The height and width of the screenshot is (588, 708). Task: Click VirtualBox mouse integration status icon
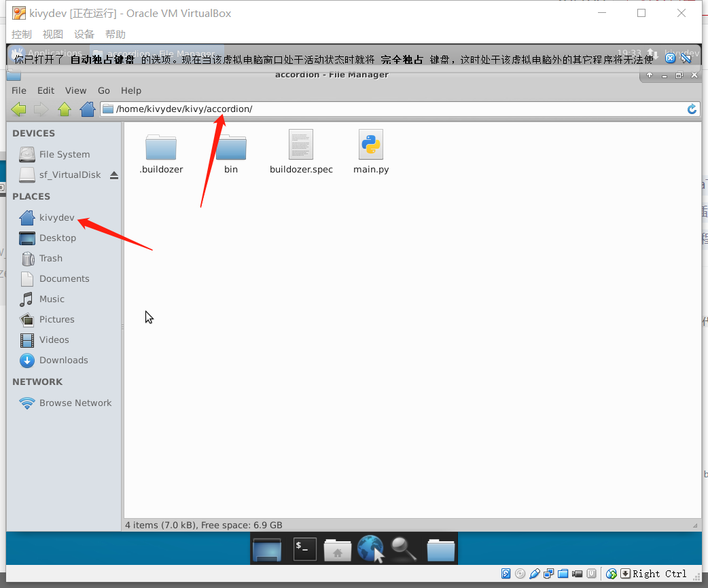pyautogui.click(x=612, y=574)
